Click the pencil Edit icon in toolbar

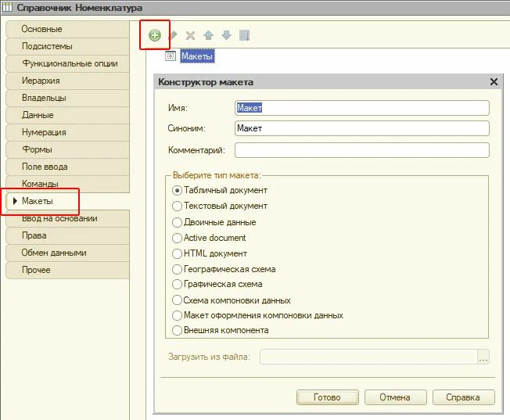(x=173, y=35)
